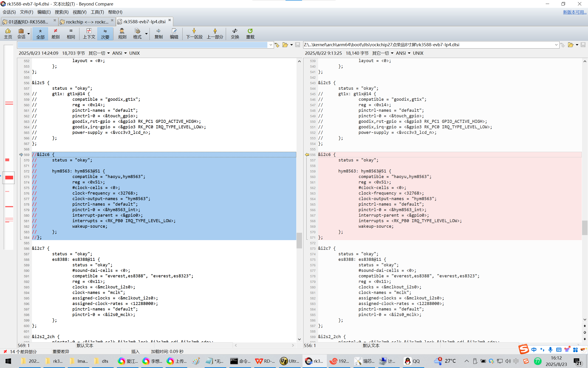588x368 pixels.
Task: Click the 格式 (format) toolbar icon
Action: point(137,34)
